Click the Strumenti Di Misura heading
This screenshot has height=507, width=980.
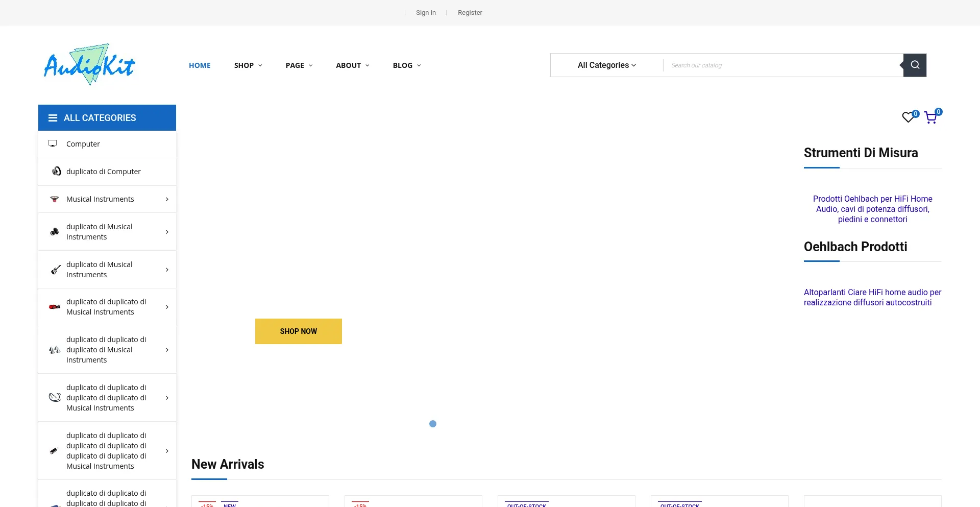[x=861, y=153]
